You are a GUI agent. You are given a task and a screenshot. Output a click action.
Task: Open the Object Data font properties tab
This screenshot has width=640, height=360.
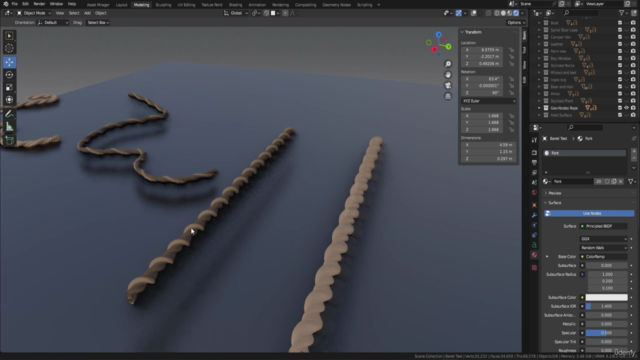tap(534, 245)
